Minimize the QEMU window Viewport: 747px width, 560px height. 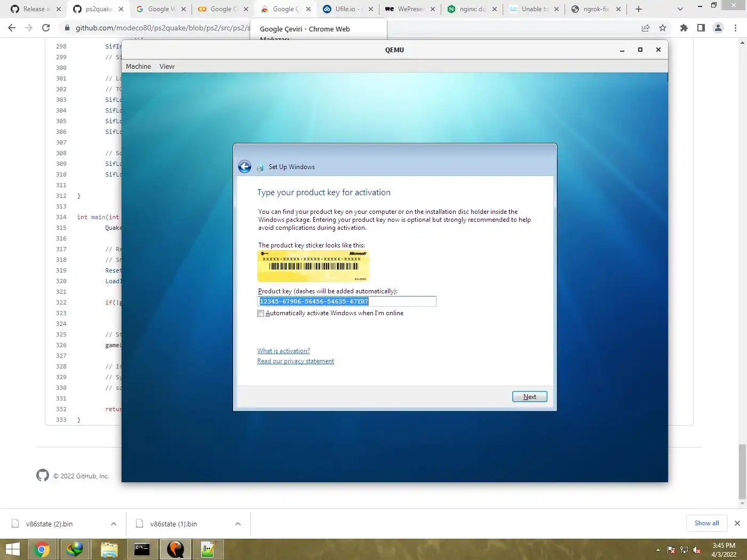point(622,50)
